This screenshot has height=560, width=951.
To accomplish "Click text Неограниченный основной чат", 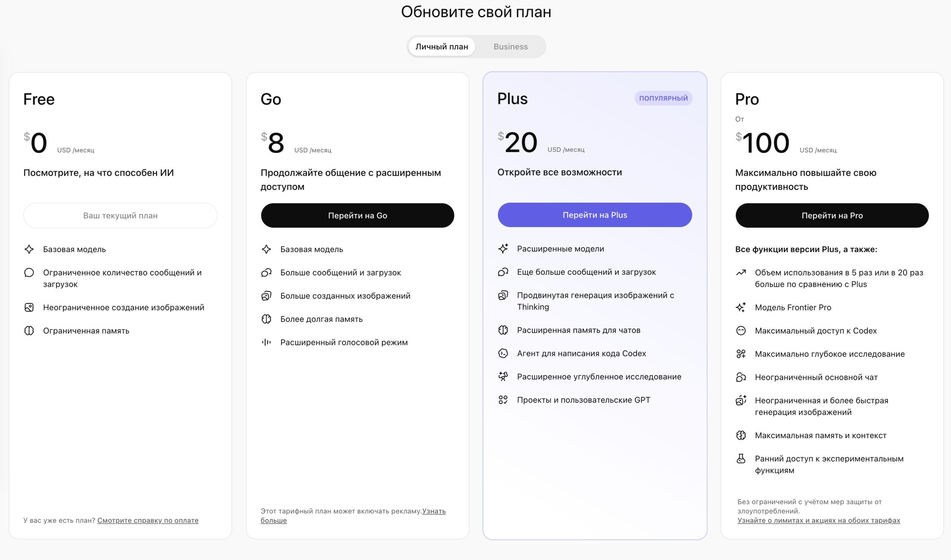I will point(816,377).
